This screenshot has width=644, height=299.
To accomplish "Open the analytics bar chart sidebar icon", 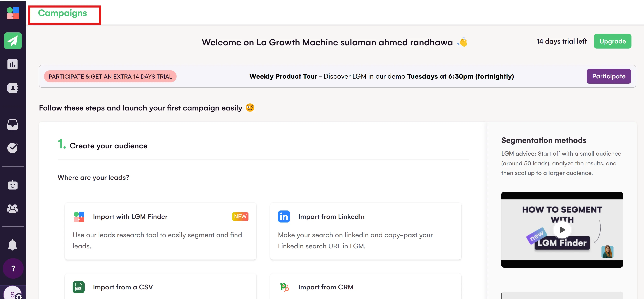I will (x=13, y=64).
